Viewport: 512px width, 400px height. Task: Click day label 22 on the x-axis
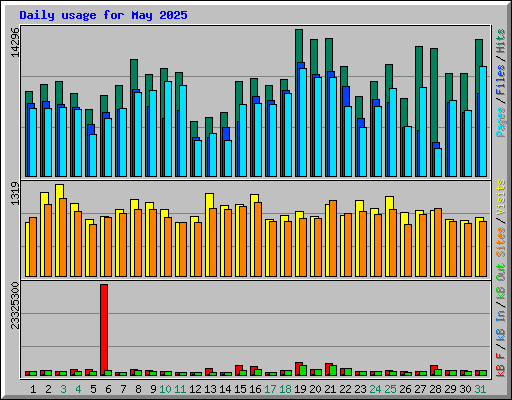pyautogui.click(x=345, y=389)
